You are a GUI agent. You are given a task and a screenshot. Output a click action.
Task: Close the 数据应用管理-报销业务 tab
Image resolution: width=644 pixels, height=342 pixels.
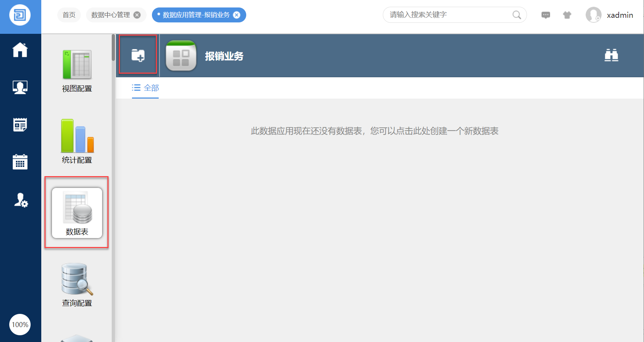pos(237,15)
